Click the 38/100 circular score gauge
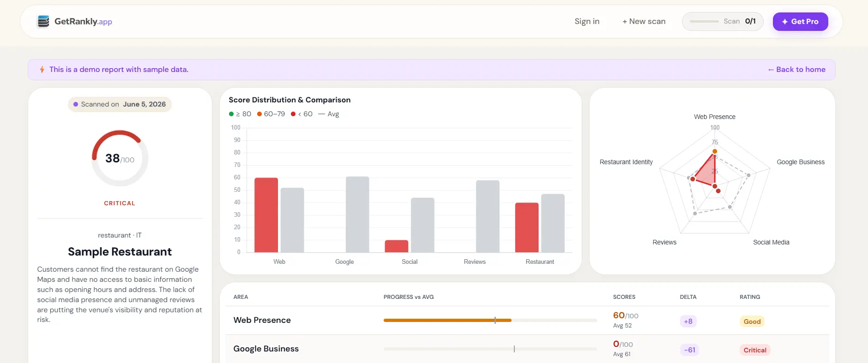 pyautogui.click(x=120, y=159)
